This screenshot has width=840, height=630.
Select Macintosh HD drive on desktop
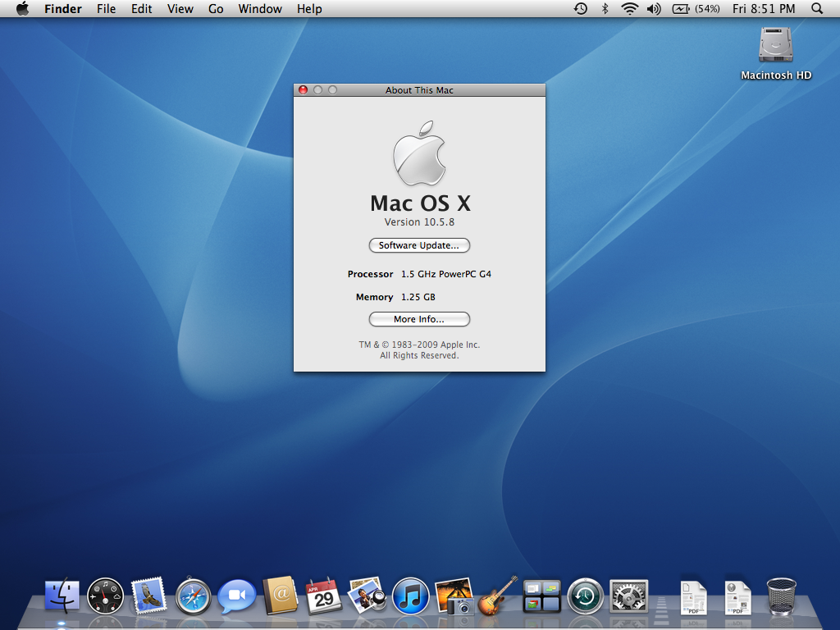tap(776, 53)
